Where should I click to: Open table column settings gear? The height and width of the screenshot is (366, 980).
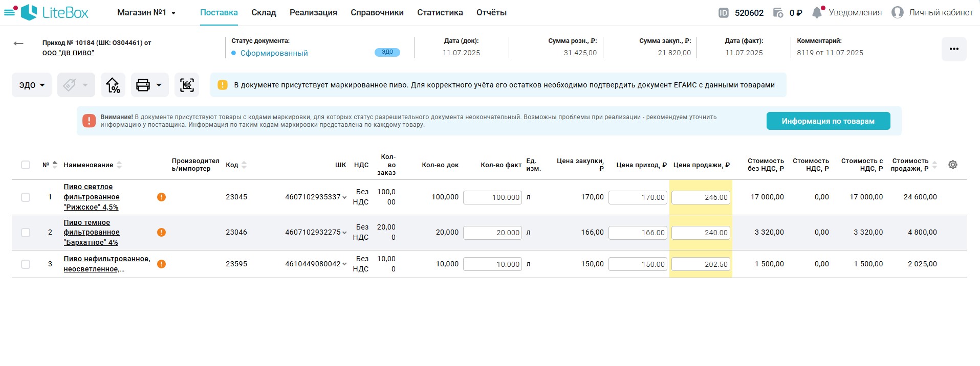click(952, 165)
